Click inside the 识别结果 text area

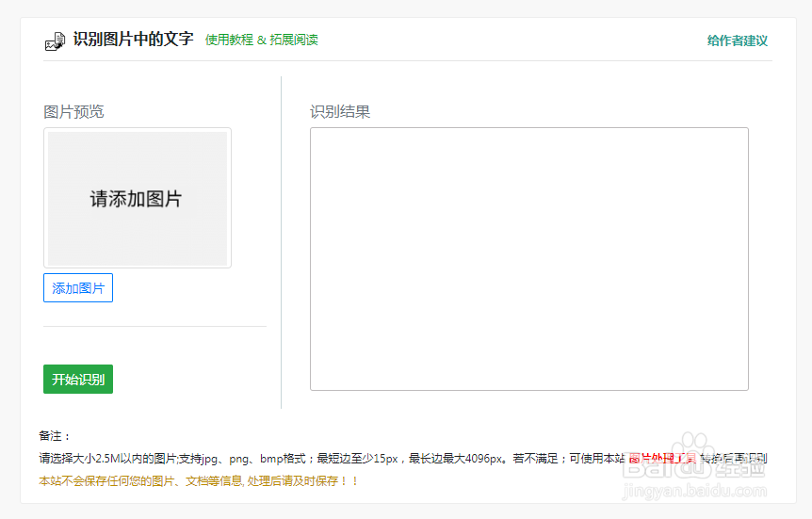529,259
